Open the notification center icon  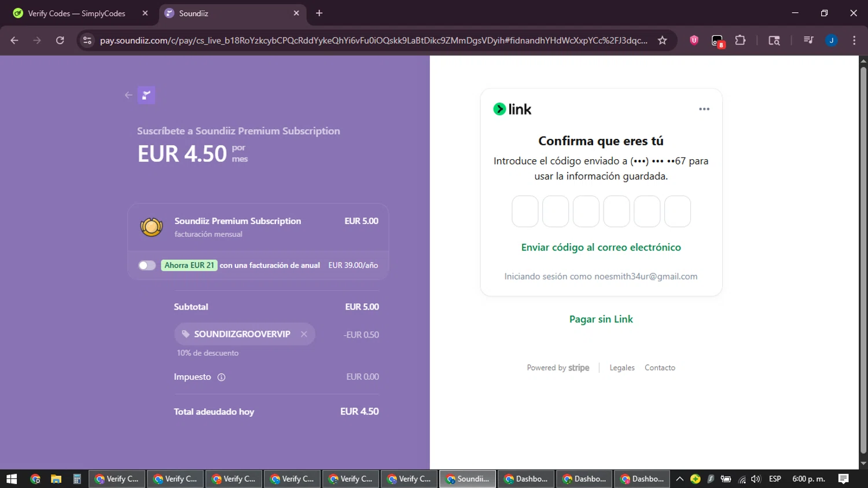[x=844, y=479]
